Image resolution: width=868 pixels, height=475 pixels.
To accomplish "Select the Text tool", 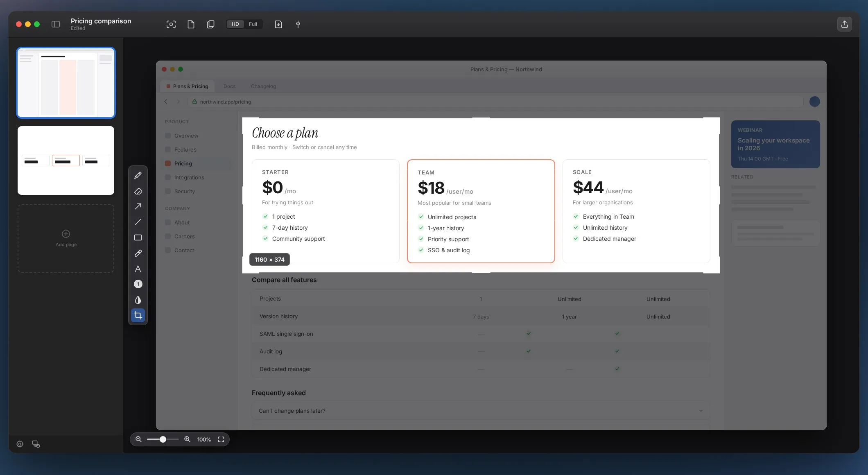I will (x=138, y=269).
